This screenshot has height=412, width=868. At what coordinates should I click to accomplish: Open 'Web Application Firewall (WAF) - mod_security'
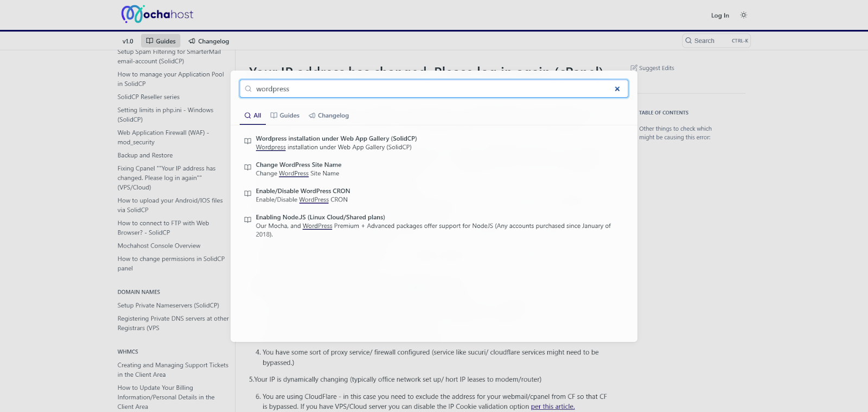(x=163, y=137)
